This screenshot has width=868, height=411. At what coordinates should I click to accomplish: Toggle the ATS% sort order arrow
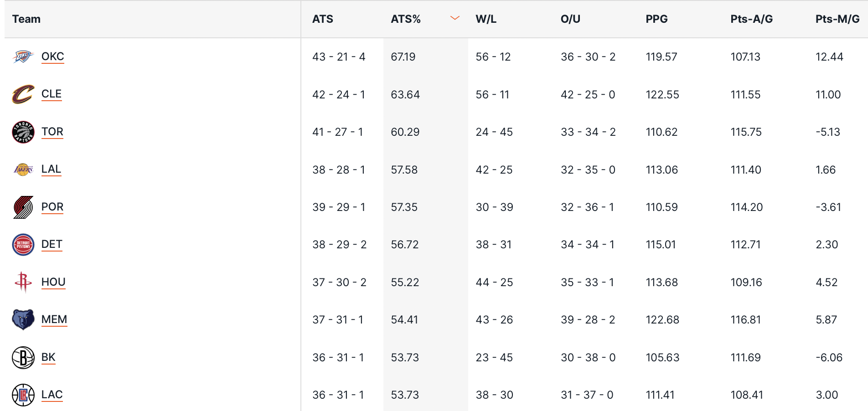[x=455, y=18]
